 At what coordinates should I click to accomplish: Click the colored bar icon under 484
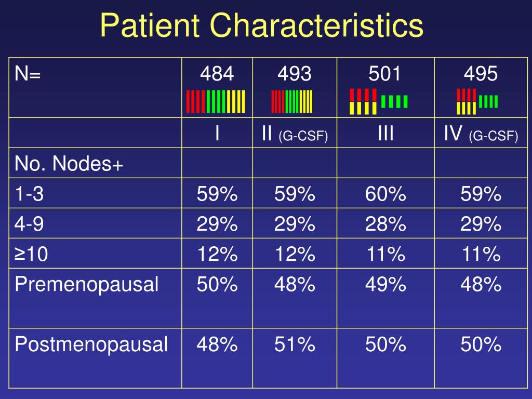click(x=216, y=101)
